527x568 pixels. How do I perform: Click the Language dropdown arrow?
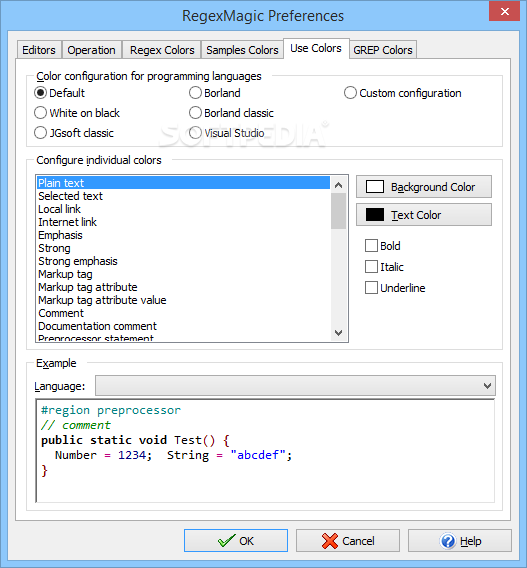click(488, 386)
